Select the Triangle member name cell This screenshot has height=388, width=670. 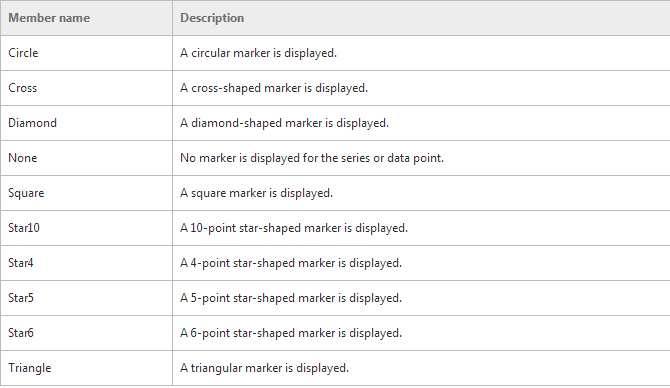pos(86,368)
